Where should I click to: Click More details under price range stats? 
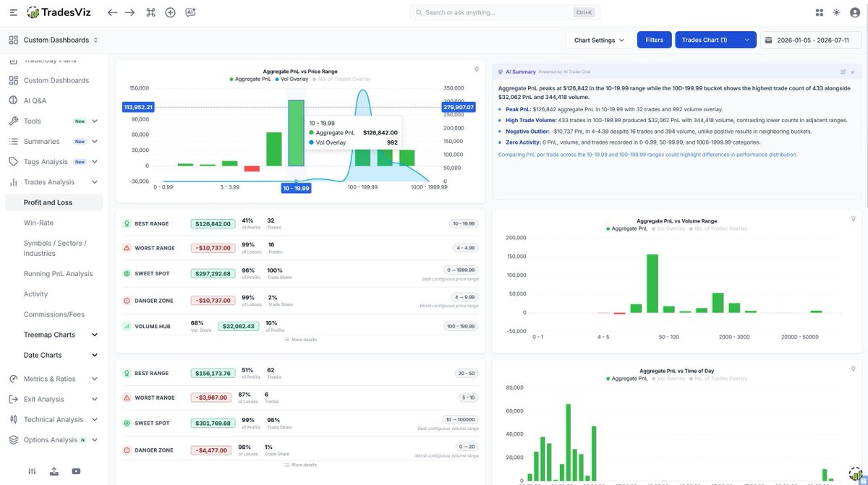pos(300,339)
